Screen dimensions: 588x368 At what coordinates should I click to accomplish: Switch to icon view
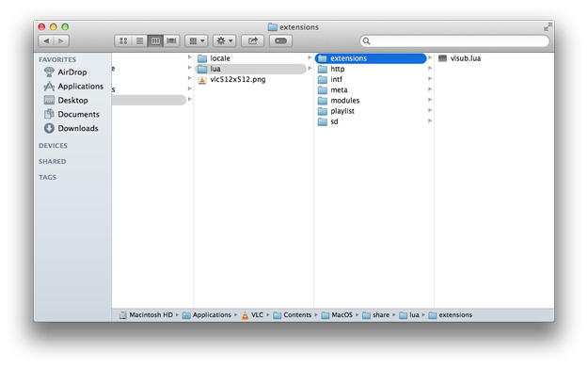click(123, 40)
